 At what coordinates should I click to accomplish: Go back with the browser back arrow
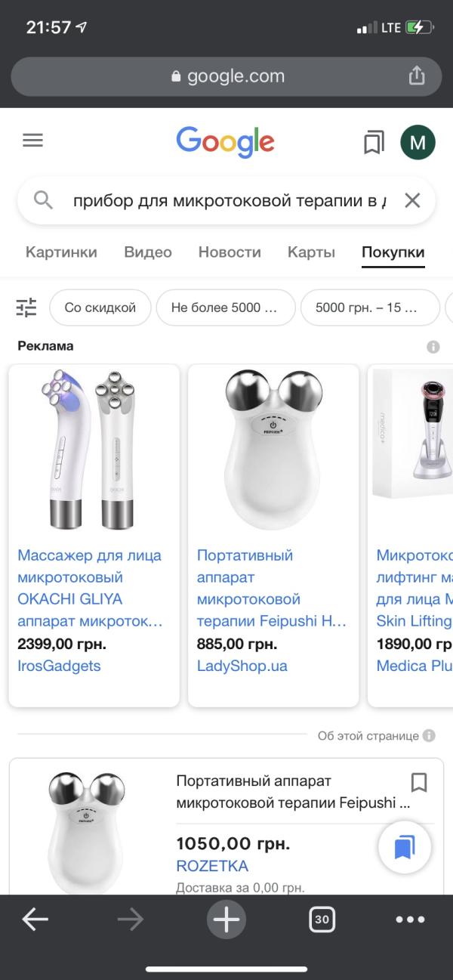tap(35, 920)
